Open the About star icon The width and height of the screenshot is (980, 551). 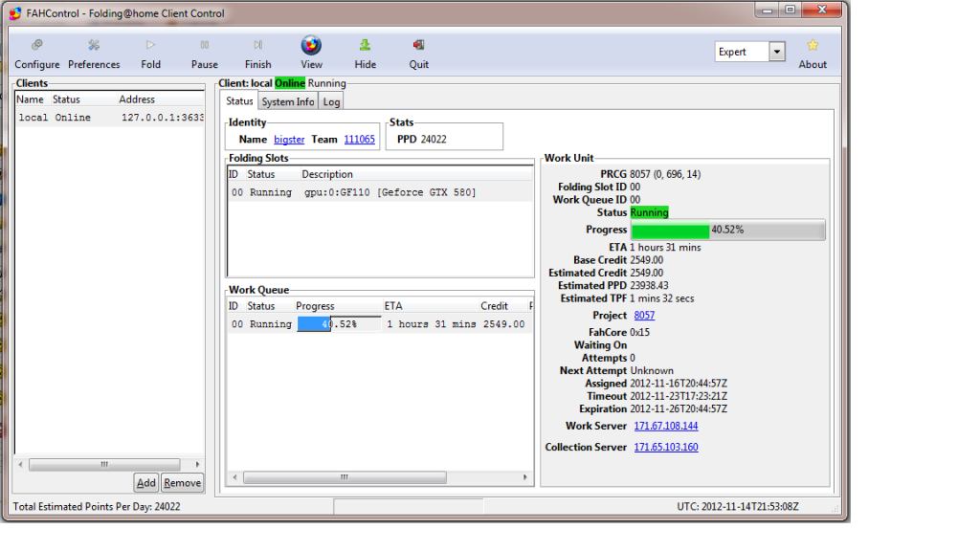(813, 46)
